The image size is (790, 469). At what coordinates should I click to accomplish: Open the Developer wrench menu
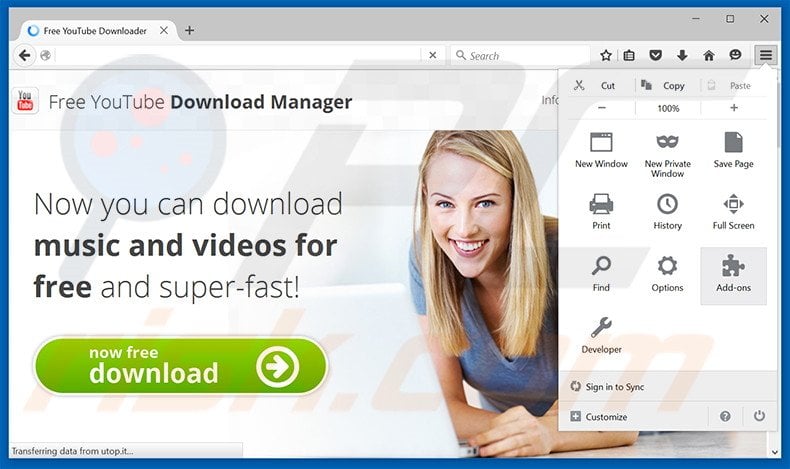click(x=601, y=336)
